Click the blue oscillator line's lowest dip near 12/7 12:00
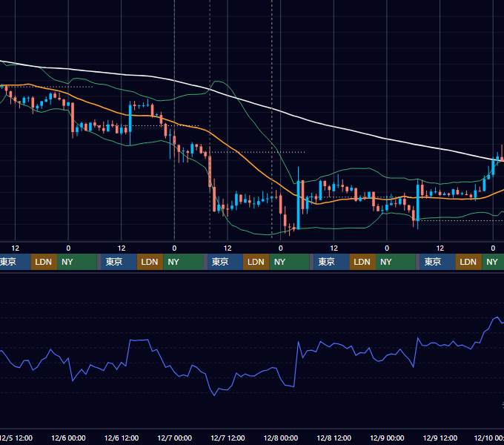This screenshot has width=504, height=445. (214, 395)
